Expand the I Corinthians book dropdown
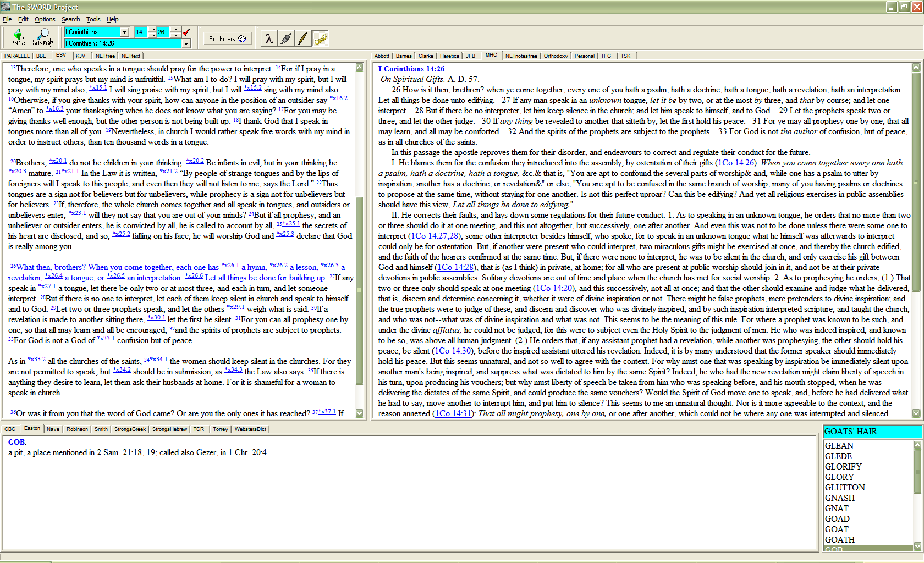 pyautogui.click(x=125, y=32)
